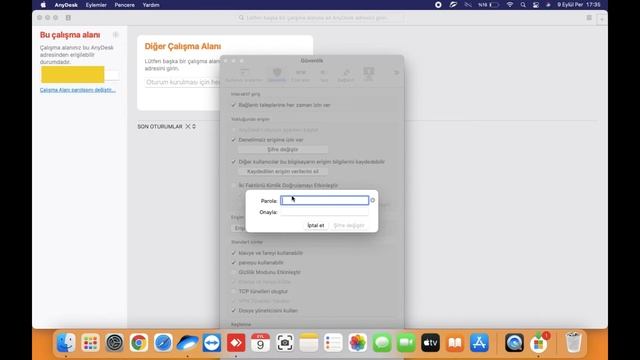The width and height of the screenshot is (640, 360).
Task: Open Photos app from the Dock
Action: tap(358, 342)
